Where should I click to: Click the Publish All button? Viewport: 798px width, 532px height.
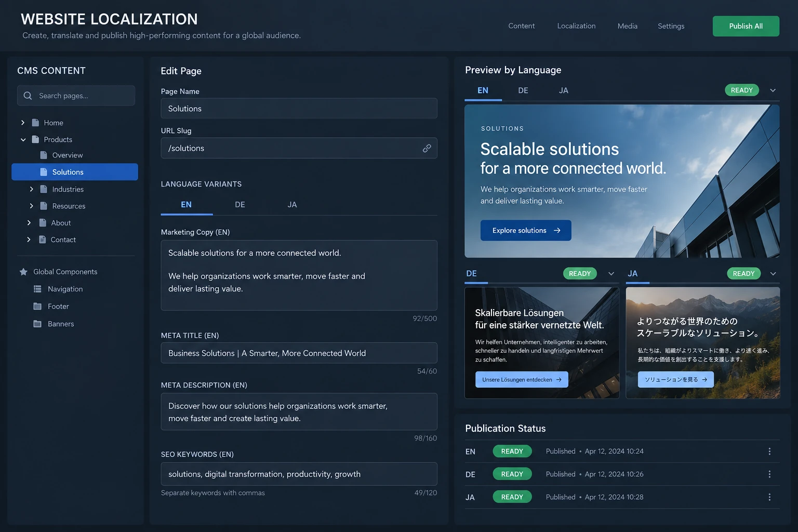pos(746,26)
